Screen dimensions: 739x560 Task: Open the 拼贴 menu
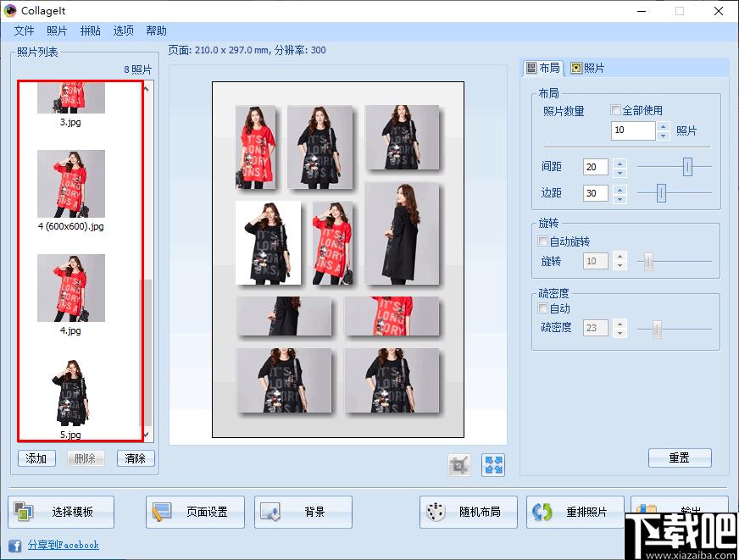tap(90, 30)
